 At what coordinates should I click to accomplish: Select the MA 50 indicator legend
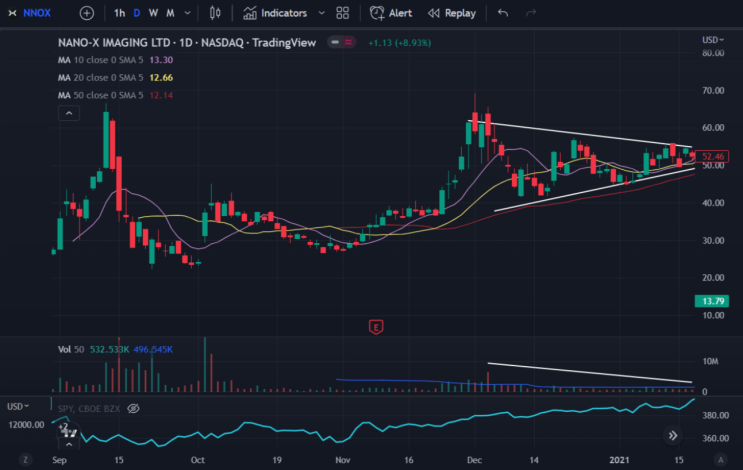pos(100,95)
